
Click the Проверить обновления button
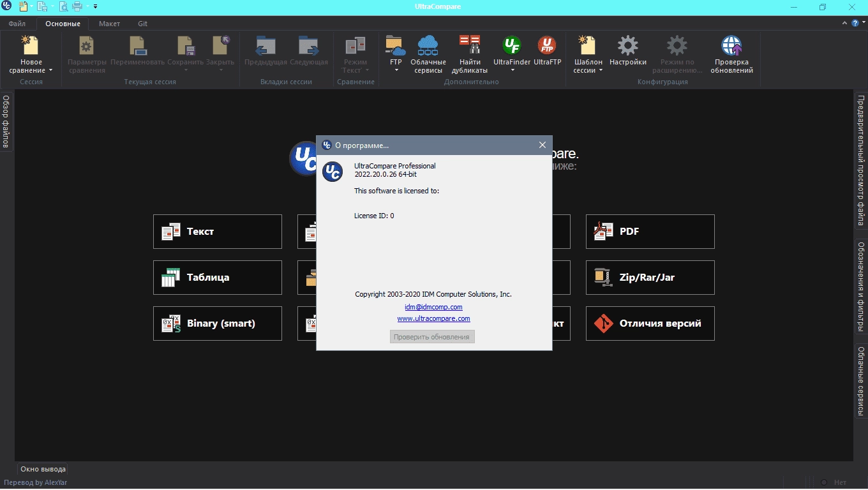coord(432,337)
